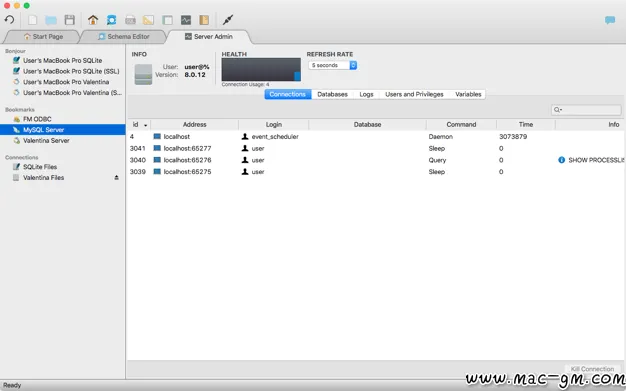The width and height of the screenshot is (626, 391).
Task: Click the Kill Connection button
Action: [x=592, y=369]
